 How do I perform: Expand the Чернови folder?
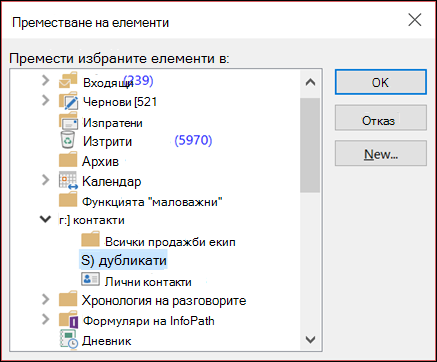[45, 100]
